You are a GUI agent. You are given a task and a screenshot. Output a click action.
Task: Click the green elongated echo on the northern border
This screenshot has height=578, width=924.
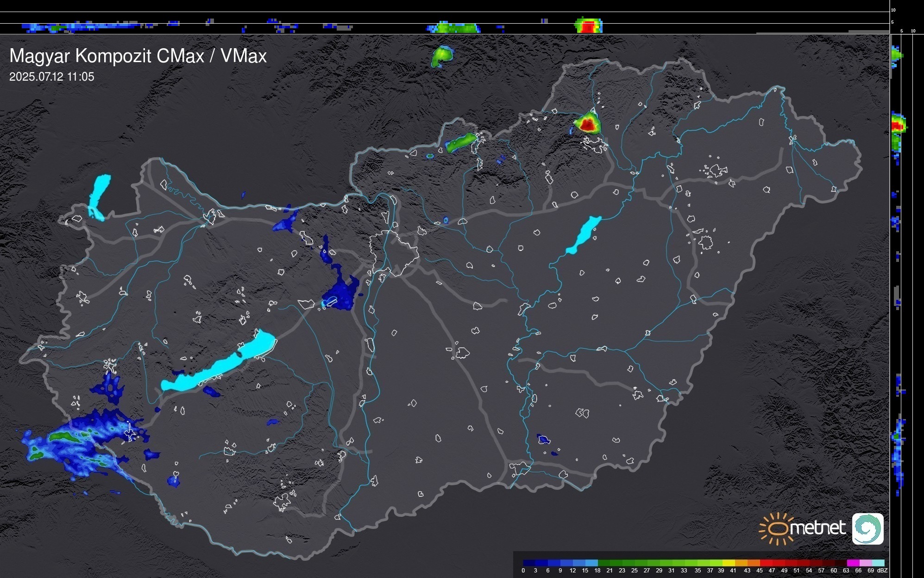coord(461,142)
